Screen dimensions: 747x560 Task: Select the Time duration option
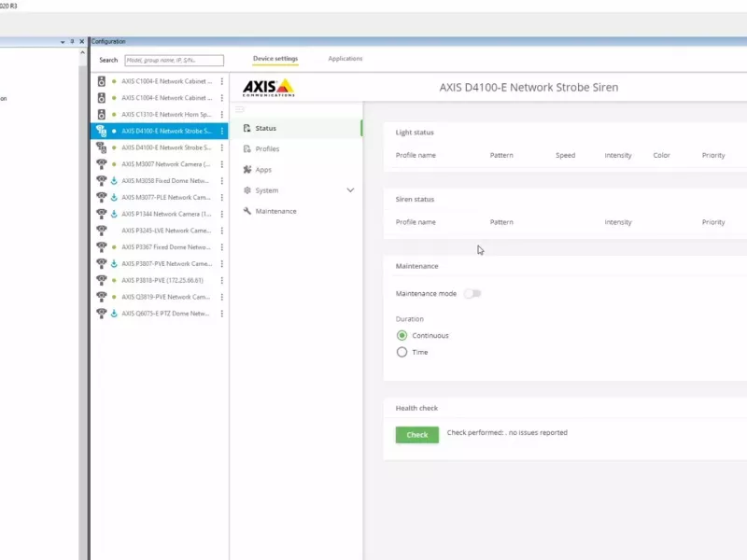tap(402, 352)
